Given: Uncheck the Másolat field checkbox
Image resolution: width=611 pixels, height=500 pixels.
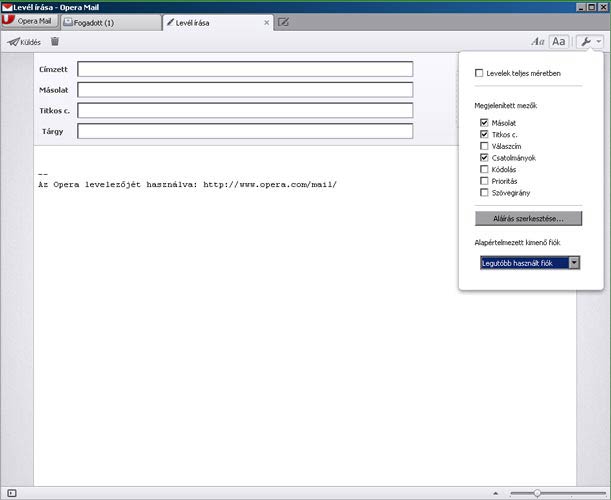Looking at the screenshot, I should point(484,123).
